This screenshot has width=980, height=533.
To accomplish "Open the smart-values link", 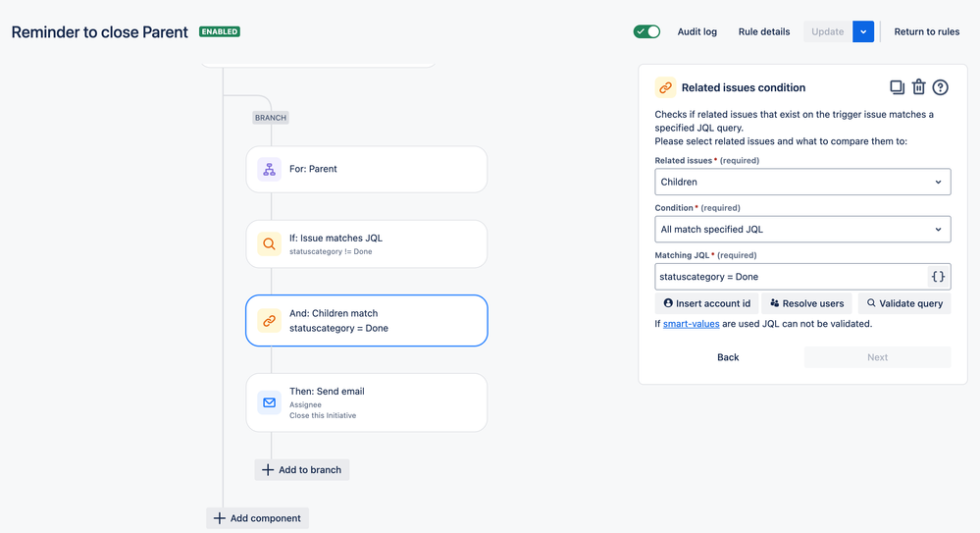I will (691, 324).
